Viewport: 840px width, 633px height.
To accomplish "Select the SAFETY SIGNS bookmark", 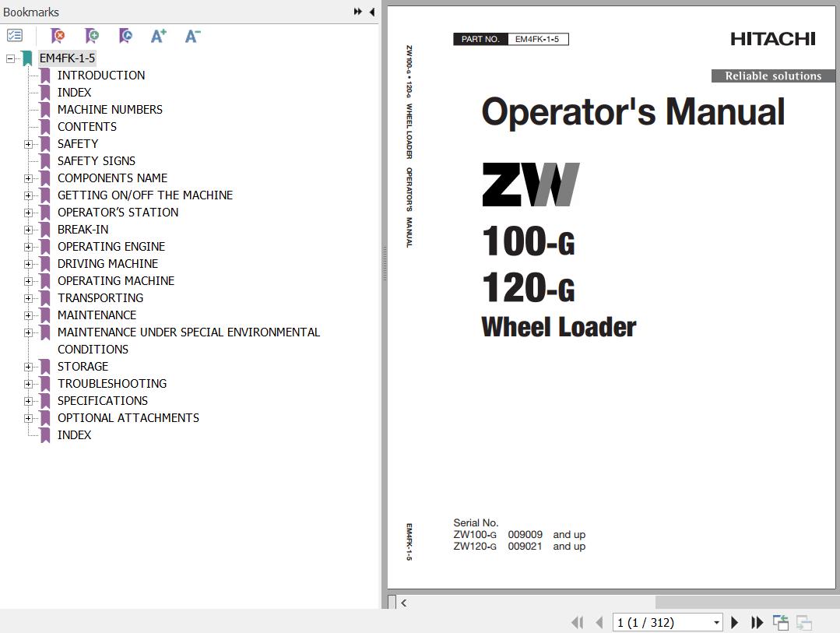I will pyautogui.click(x=96, y=160).
